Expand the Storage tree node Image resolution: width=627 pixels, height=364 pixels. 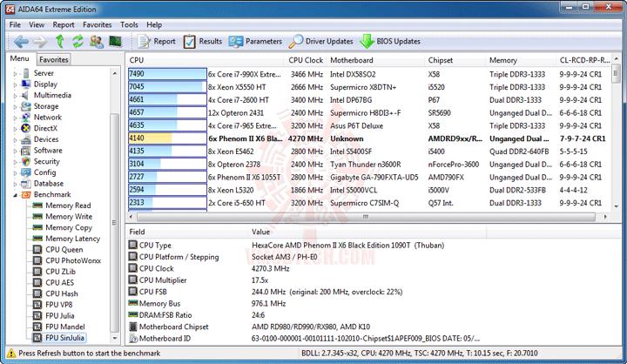point(15,107)
